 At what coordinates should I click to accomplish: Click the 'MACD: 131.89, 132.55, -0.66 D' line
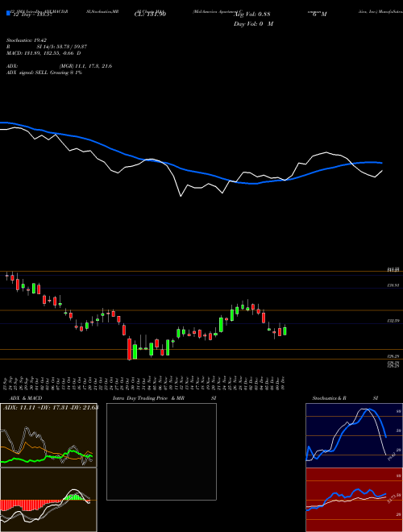(44, 53)
